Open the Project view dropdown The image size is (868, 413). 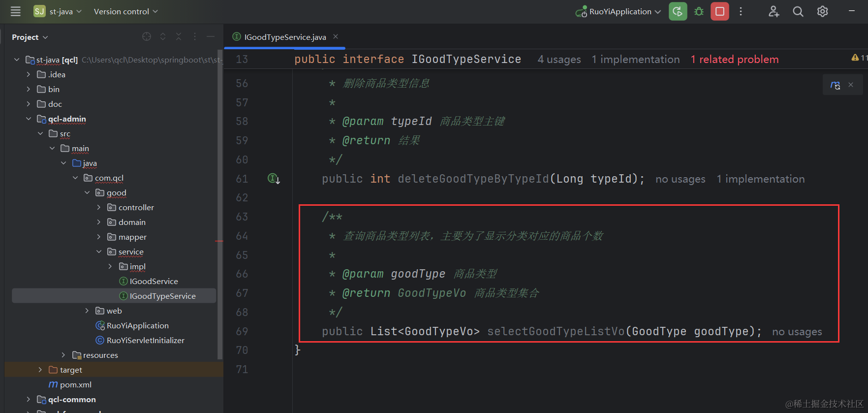point(30,37)
